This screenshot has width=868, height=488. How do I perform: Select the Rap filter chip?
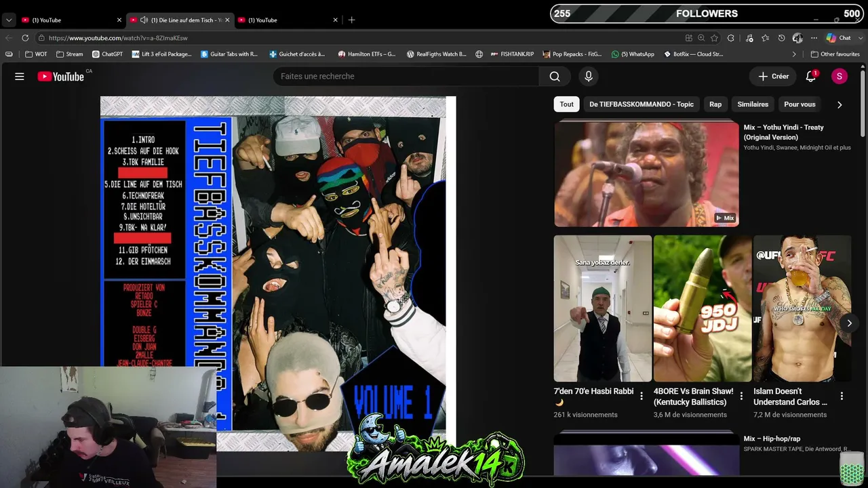pyautogui.click(x=715, y=104)
